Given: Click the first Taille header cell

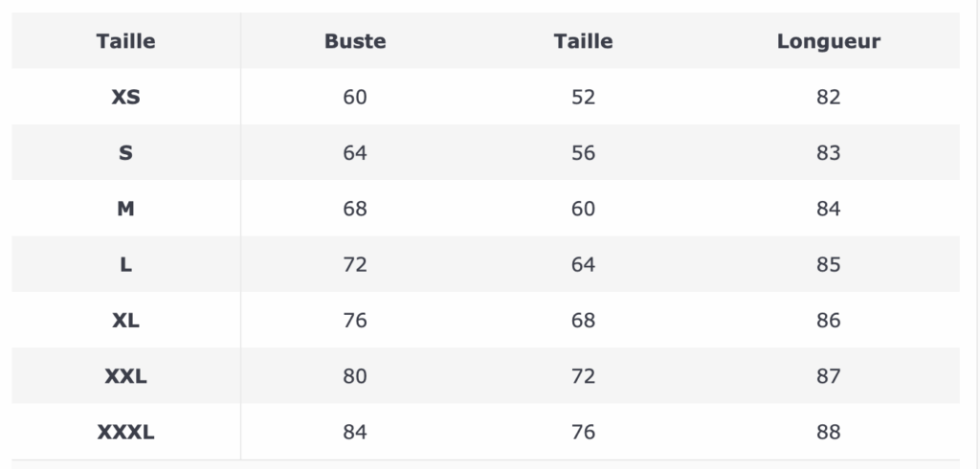Looking at the screenshot, I should tap(125, 41).
